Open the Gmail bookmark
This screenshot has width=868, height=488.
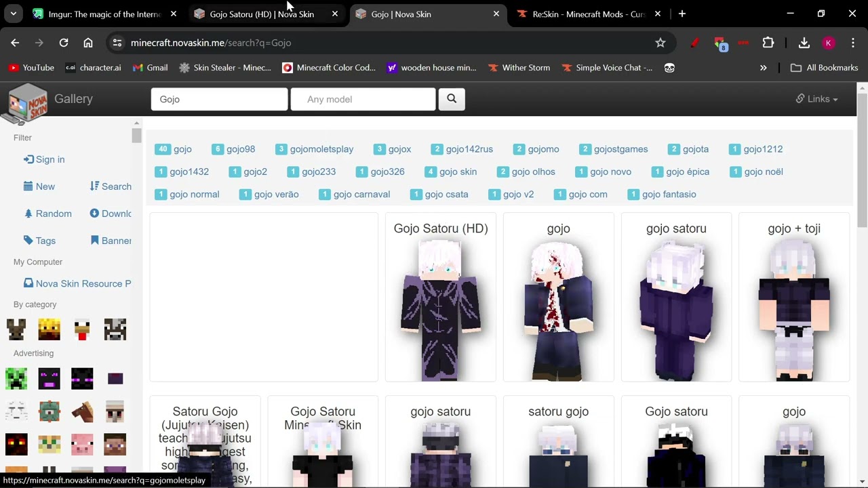pyautogui.click(x=150, y=68)
